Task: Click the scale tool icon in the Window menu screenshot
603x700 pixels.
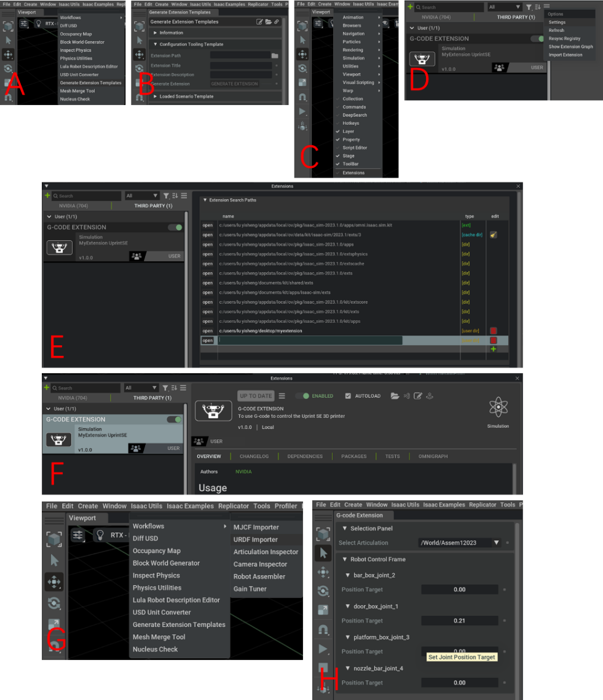Action: (x=302, y=82)
